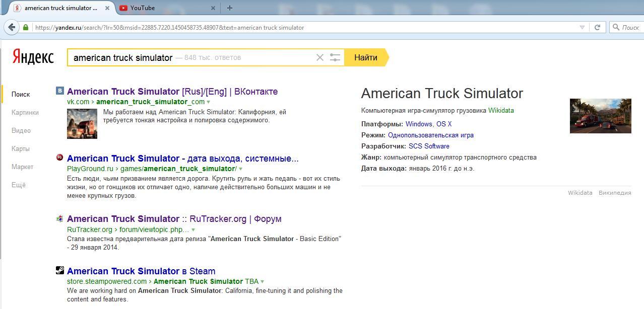This screenshot has height=309, width=644.
Task: Click the game screenshot in info panel
Action: point(601,116)
